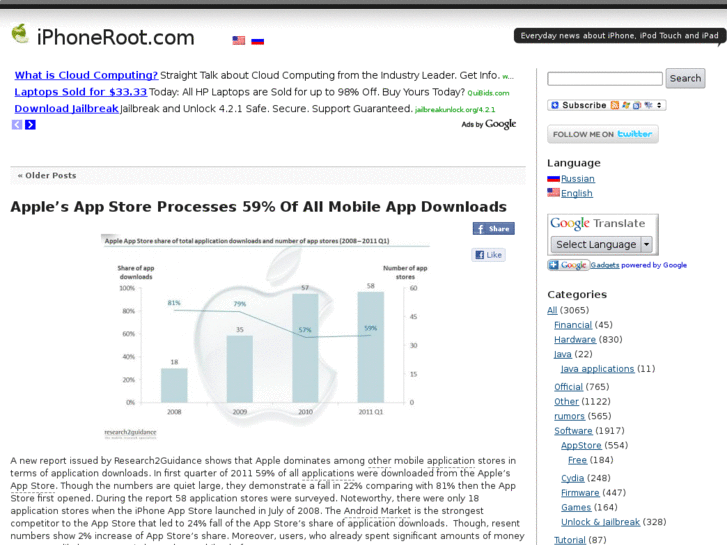Open the Java category
The height and width of the screenshot is (545, 727).
click(x=562, y=354)
